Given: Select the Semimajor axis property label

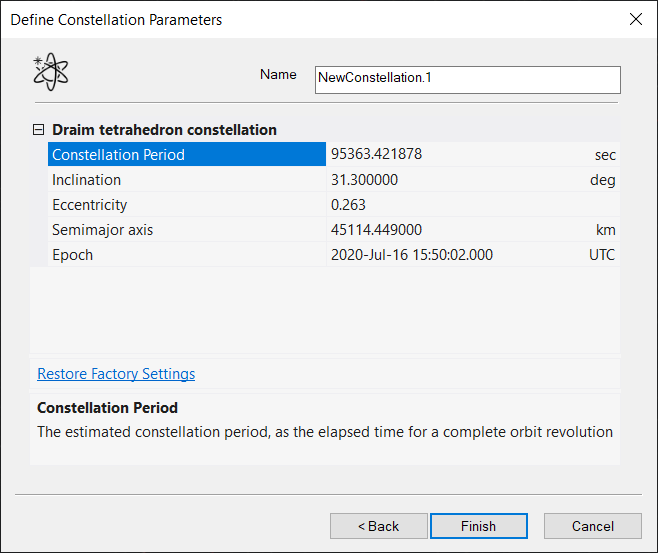Looking at the screenshot, I should pyautogui.click(x=102, y=230).
